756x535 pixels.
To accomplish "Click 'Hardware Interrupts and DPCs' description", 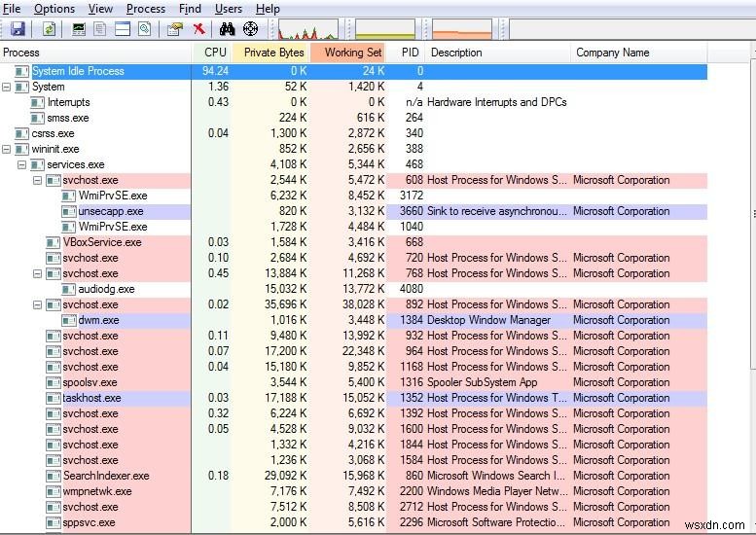I will 496,102.
